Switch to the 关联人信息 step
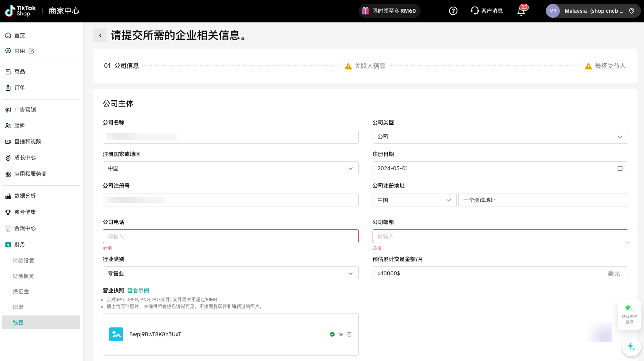Screen dimensions: 644x361 coord(369,66)
